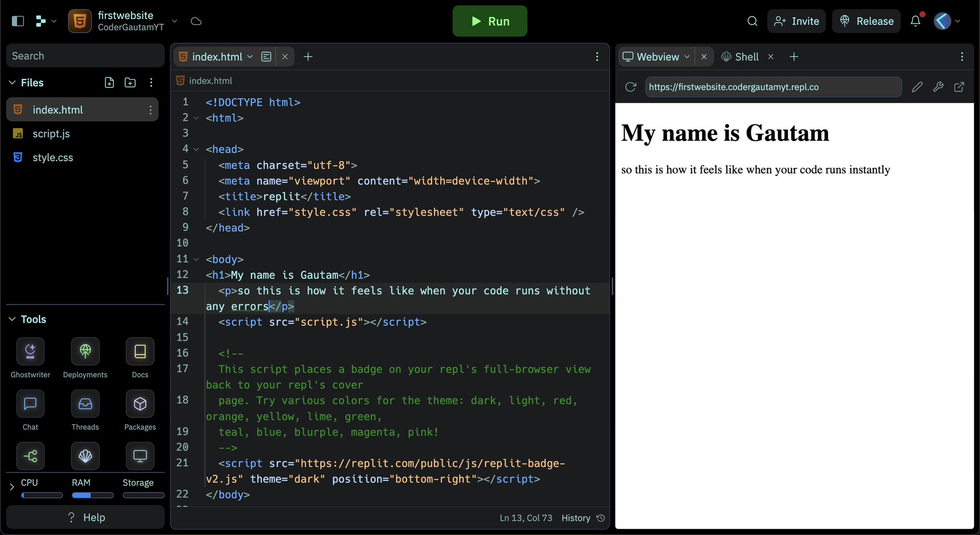980x535 pixels.
Task: Open the right pane three-dot menu
Action: click(962, 57)
